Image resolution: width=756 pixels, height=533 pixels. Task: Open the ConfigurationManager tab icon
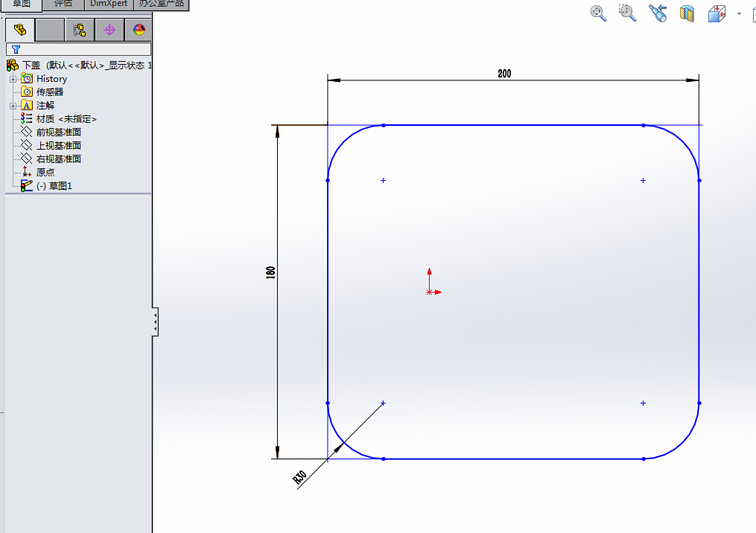(80, 30)
